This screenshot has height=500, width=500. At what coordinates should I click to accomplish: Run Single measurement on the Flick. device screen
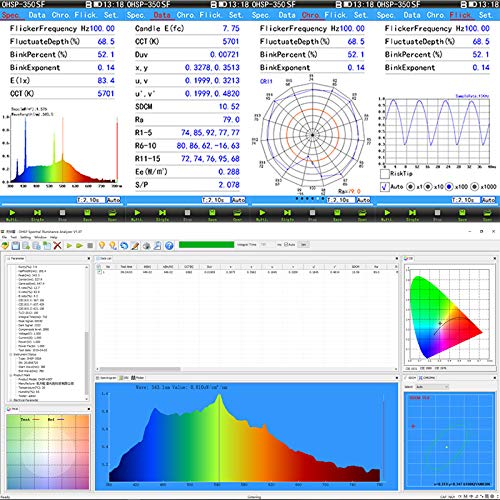click(x=412, y=215)
